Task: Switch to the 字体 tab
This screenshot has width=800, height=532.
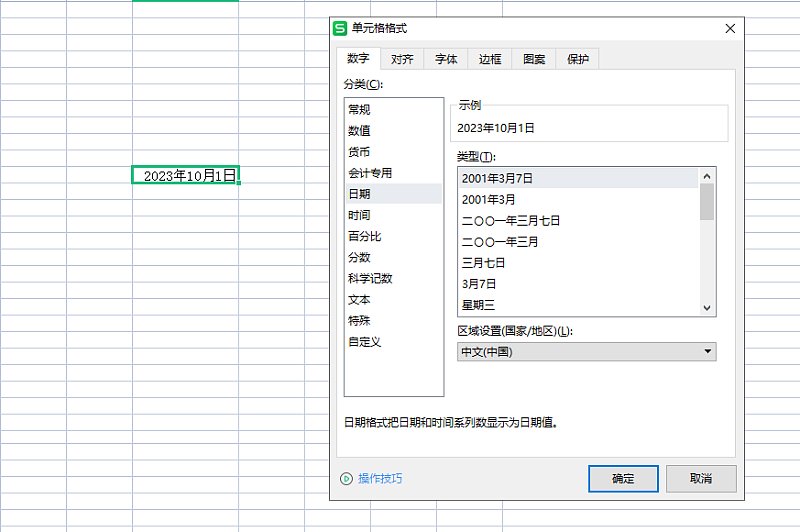Action: click(446, 60)
